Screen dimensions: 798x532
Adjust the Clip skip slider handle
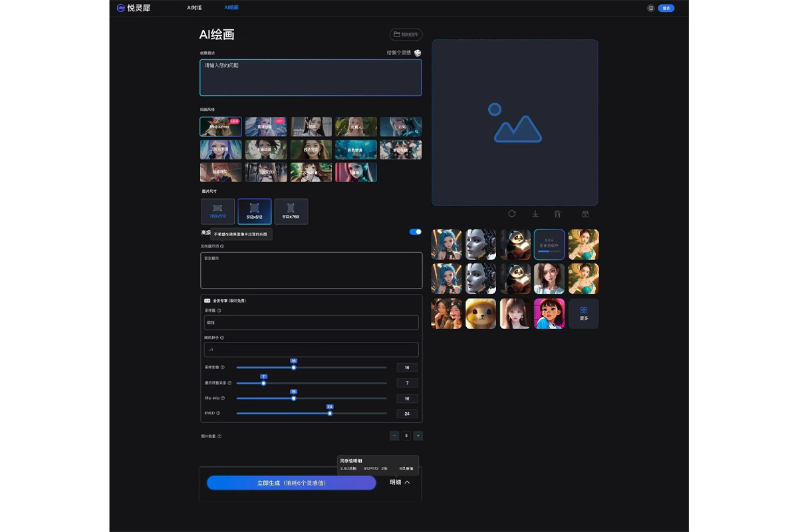point(293,398)
